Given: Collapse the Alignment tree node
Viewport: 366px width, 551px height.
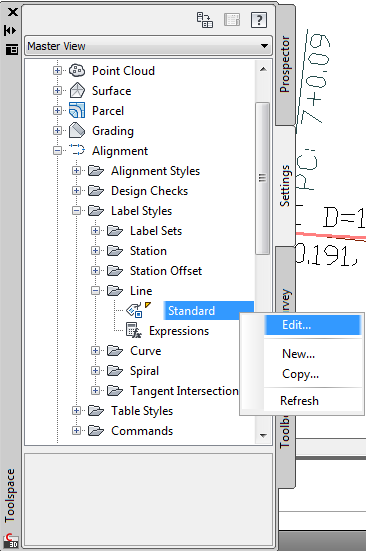Looking at the screenshot, I should (57, 151).
